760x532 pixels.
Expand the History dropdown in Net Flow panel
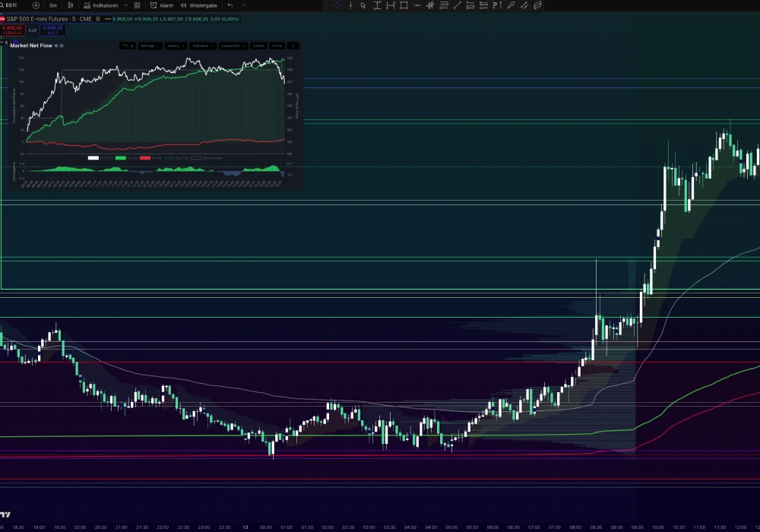(175, 46)
